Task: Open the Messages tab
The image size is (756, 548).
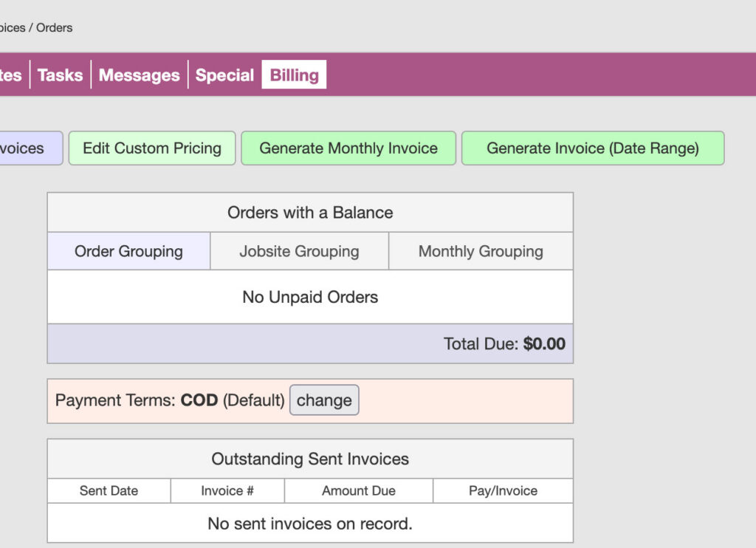Action: tap(139, 75)
